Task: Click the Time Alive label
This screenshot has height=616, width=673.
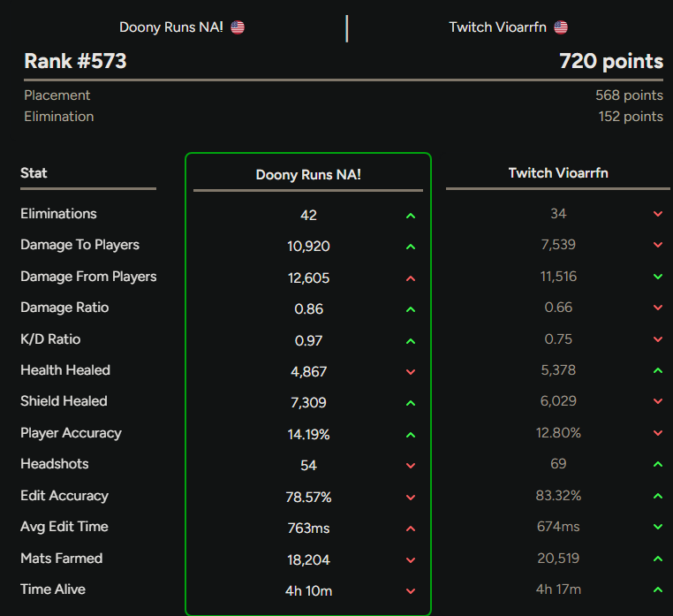Action: pyautogui.click(x=53, y=589)
